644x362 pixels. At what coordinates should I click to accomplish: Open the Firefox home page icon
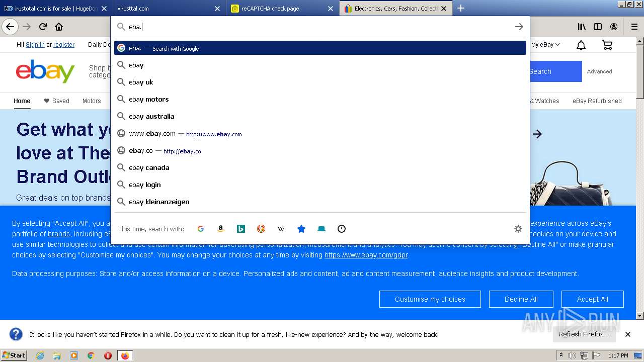(x=59, y=27)
